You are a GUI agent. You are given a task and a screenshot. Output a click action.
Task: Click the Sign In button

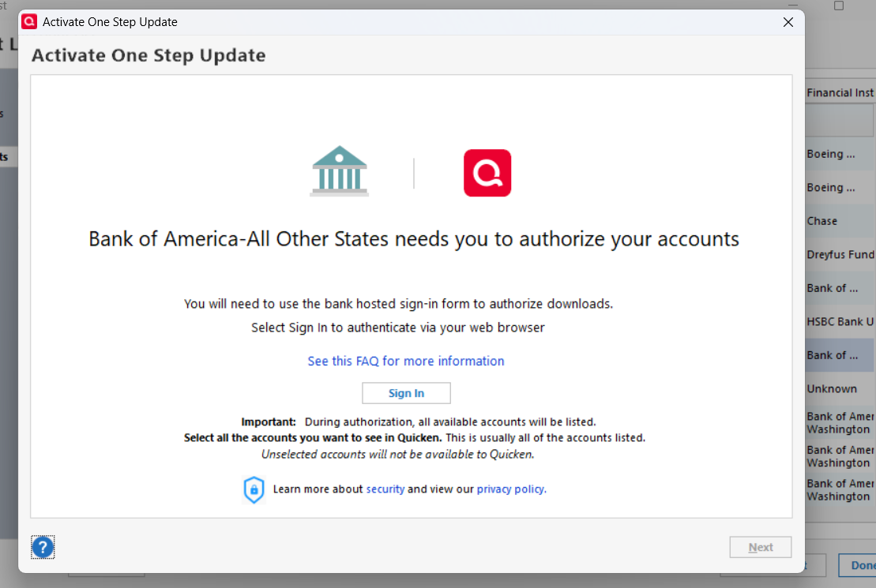[406, 393]
